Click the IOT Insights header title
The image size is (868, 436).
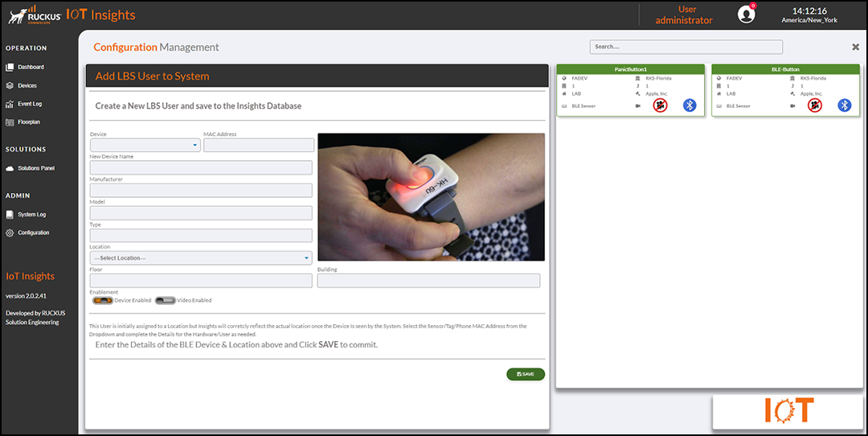click(x=100, y=15)
